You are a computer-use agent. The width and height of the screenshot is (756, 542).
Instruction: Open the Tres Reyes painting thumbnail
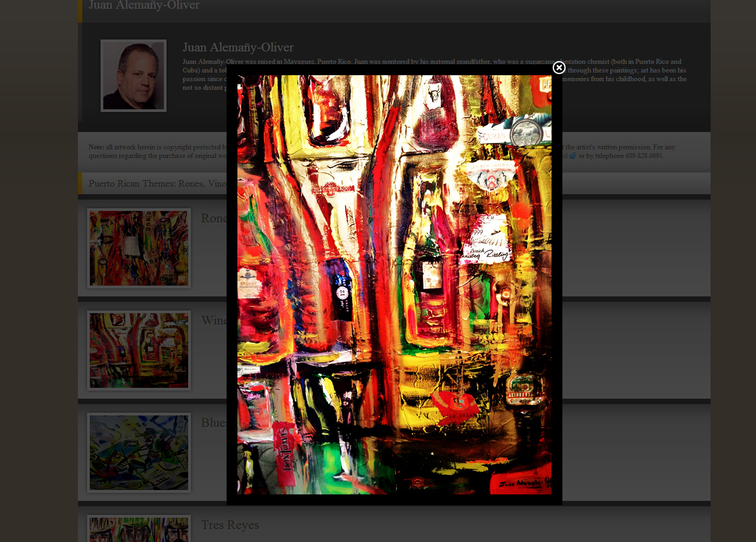click(139, 530)
